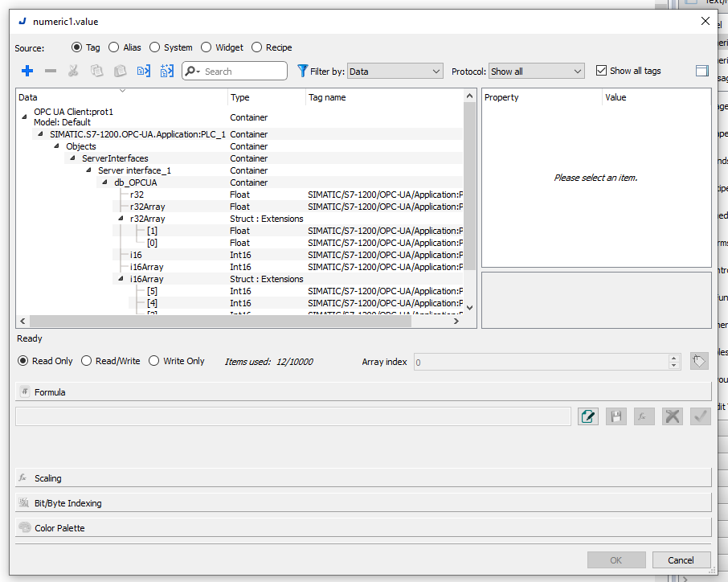Close the numeric1.value dialog

click(706, 21)
